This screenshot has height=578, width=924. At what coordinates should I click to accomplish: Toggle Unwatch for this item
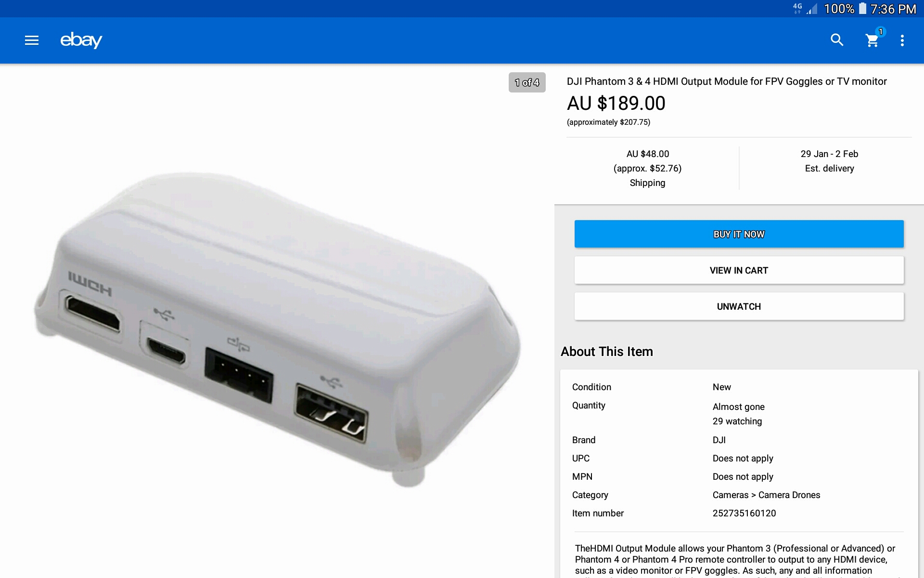click(x=739, y=306)
